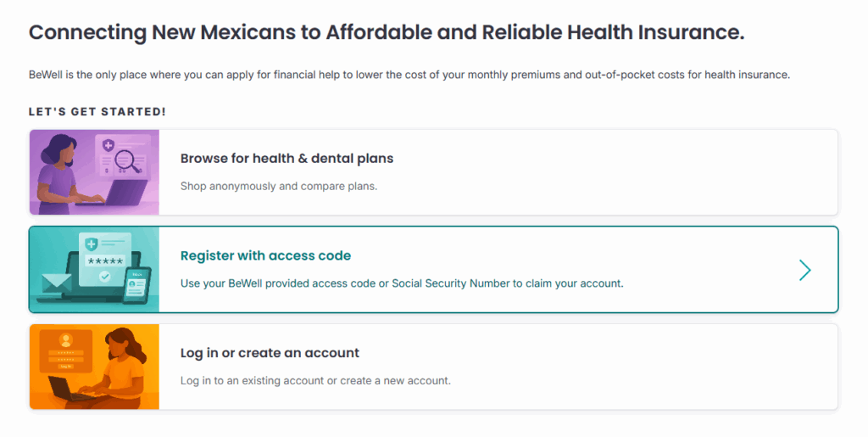Open the right chevron on the Register card
This screenshot has width=868, height=437.
tap(804, 270)
